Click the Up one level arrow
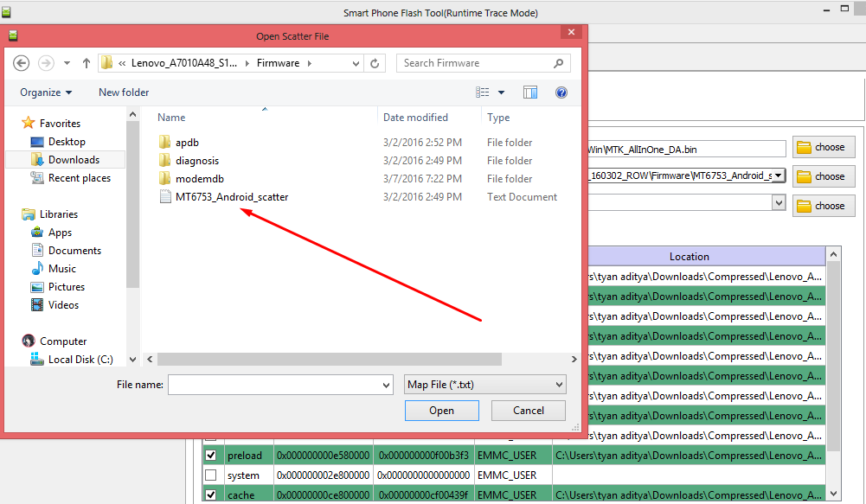Screen dimensions: 866x504 pyautogui.click(x=87, y=63)
